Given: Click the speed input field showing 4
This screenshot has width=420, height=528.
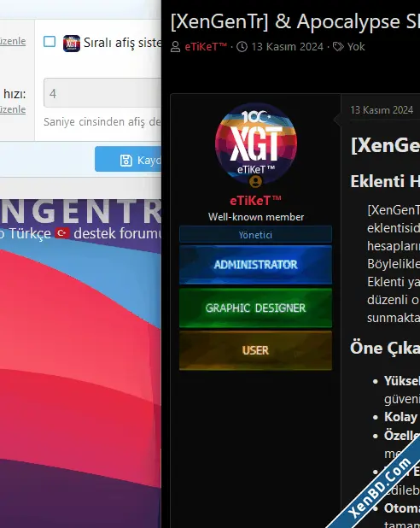Looking at the screenshot, I should [102, 93].
